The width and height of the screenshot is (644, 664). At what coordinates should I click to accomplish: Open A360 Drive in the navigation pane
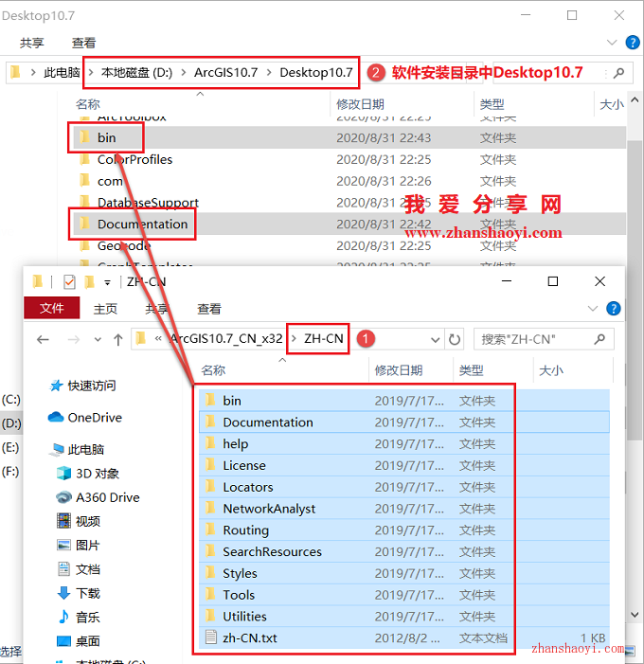(x=98, y=497)
